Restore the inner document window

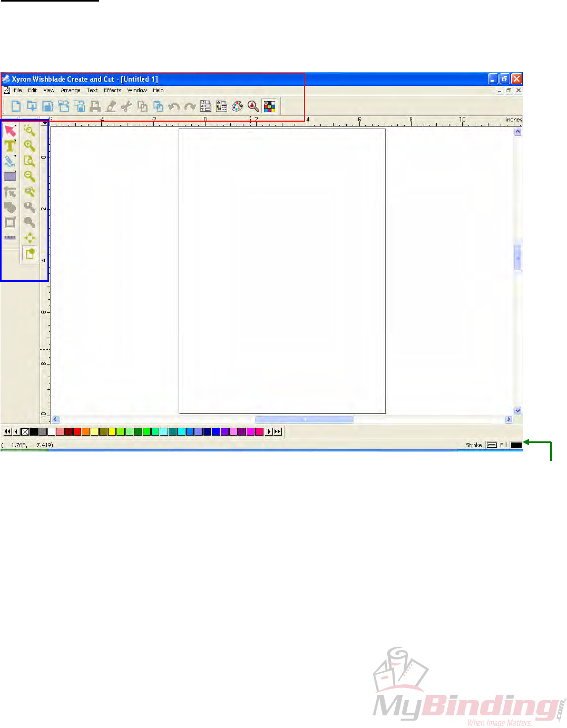pos(509,91)
